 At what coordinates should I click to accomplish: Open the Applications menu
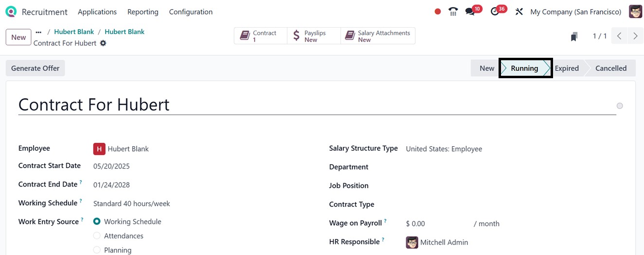[97, 12]
